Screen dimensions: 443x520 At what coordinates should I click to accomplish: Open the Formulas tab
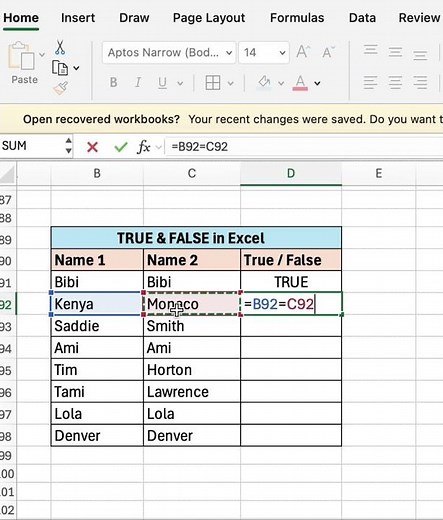[x=297, y=18]
